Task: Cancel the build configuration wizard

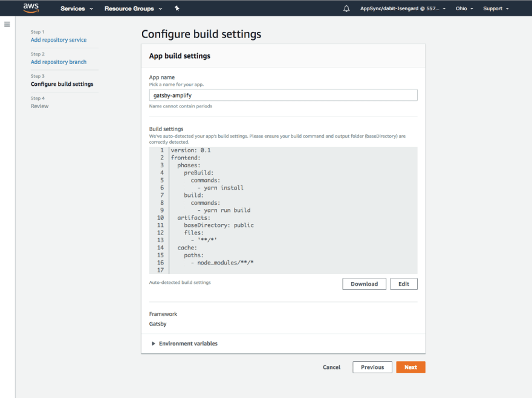Action: pyautogui.click(x=331, y=367)
